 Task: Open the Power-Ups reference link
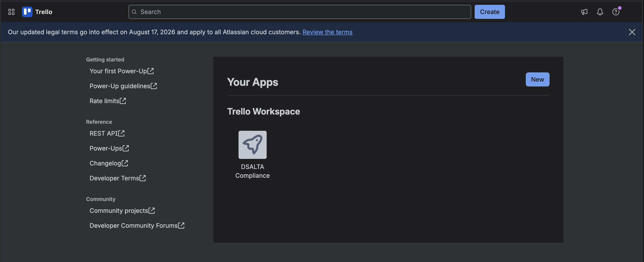[x=109, y=148]
